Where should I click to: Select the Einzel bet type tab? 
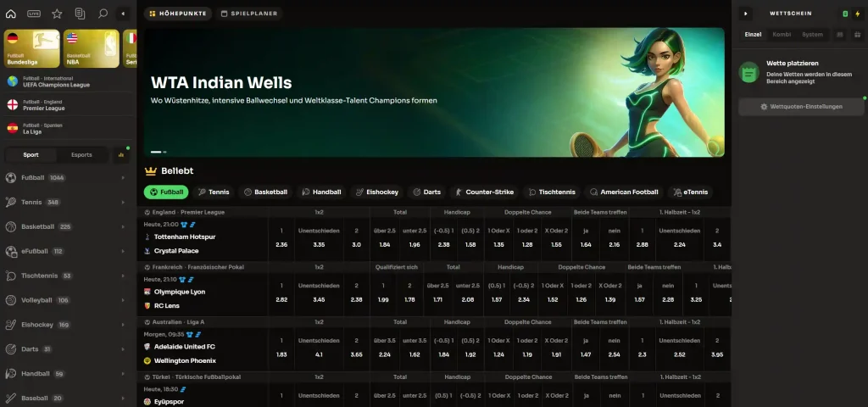pyautogui.click(x=753, y=34)
